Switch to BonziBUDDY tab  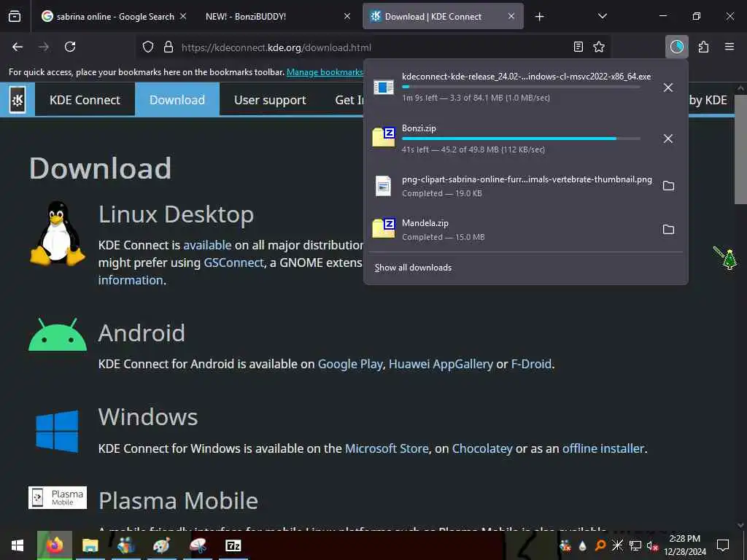click(x=277, y=17)
